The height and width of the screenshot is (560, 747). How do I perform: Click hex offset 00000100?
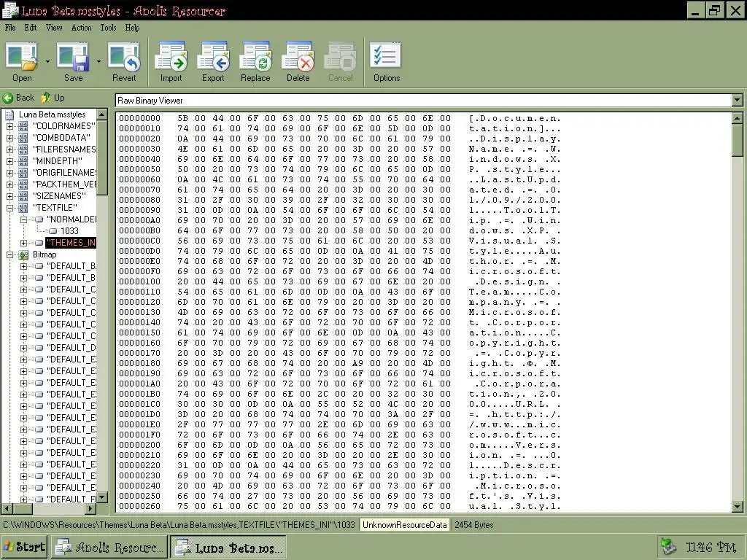click(139, 282)
